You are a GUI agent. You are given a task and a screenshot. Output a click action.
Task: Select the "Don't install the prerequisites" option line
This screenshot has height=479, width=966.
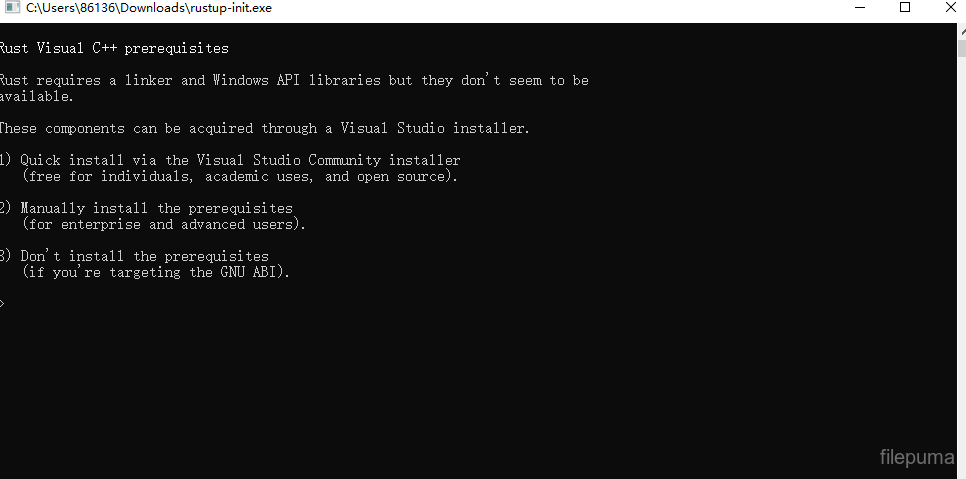tap(144, 256)
